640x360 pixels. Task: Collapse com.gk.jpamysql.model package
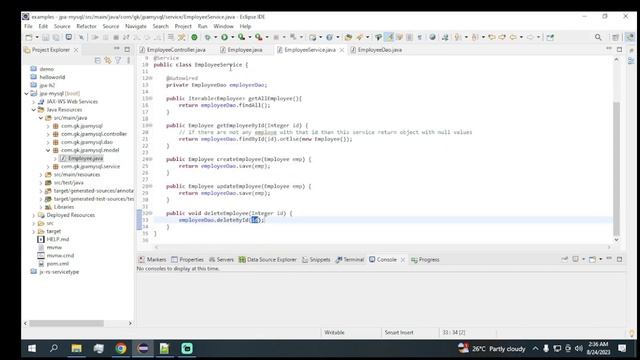click(48, 150)
